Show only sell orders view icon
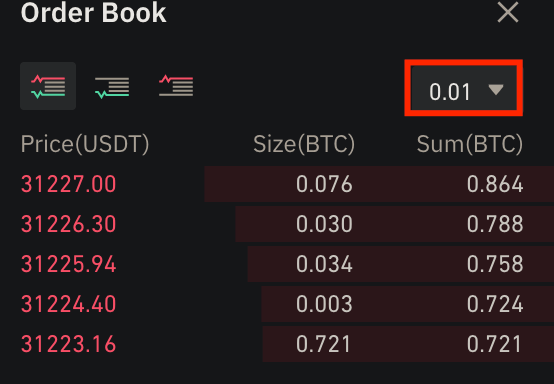Viewport: 554px width, 384px height. [176, 85]
